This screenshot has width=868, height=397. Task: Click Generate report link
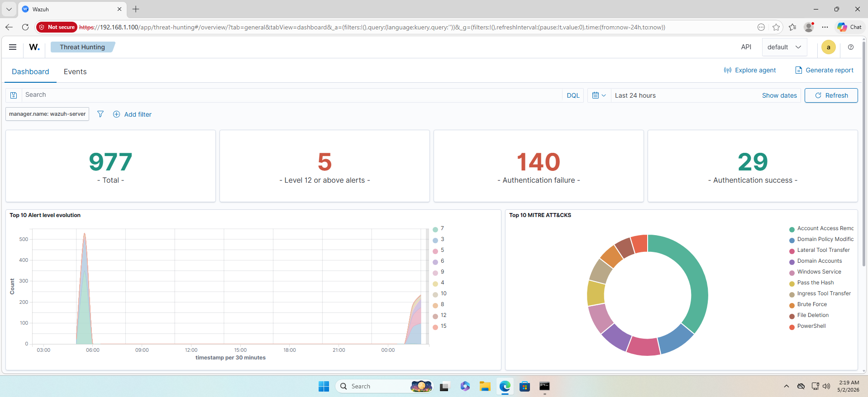pos(825,70)
